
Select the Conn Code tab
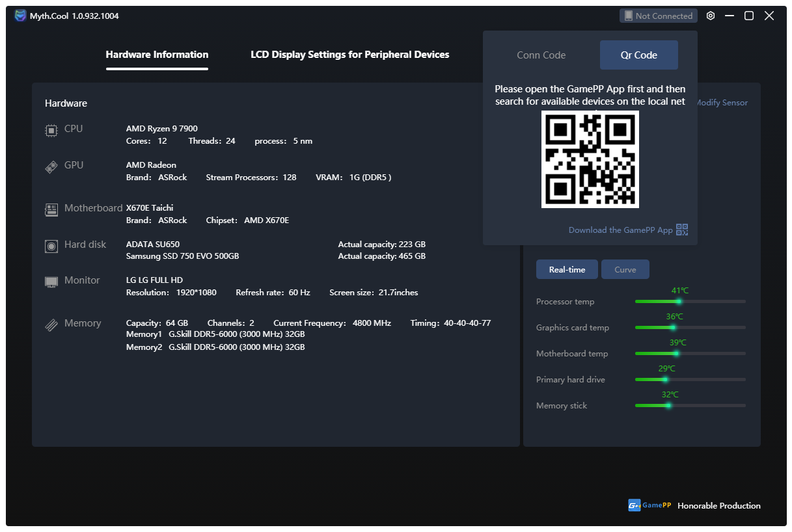click(x=541, y=55)
